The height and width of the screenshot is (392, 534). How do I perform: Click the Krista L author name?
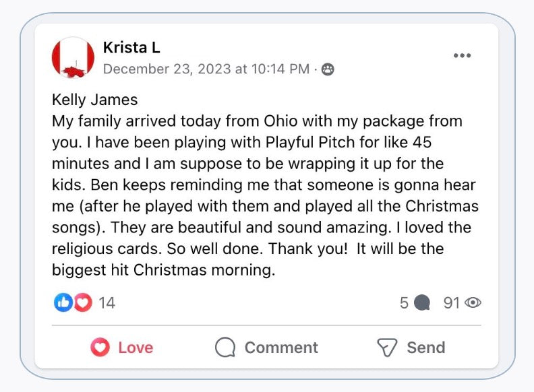(x=131, y=47)
